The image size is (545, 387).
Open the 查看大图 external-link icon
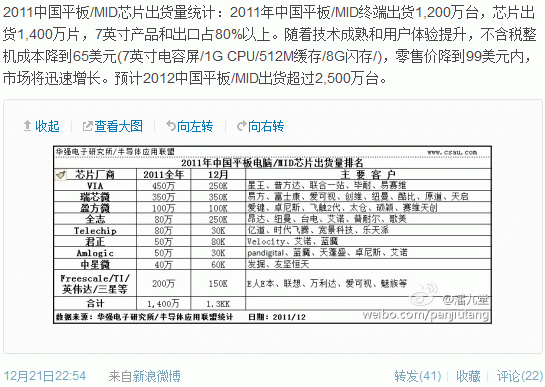87,126
